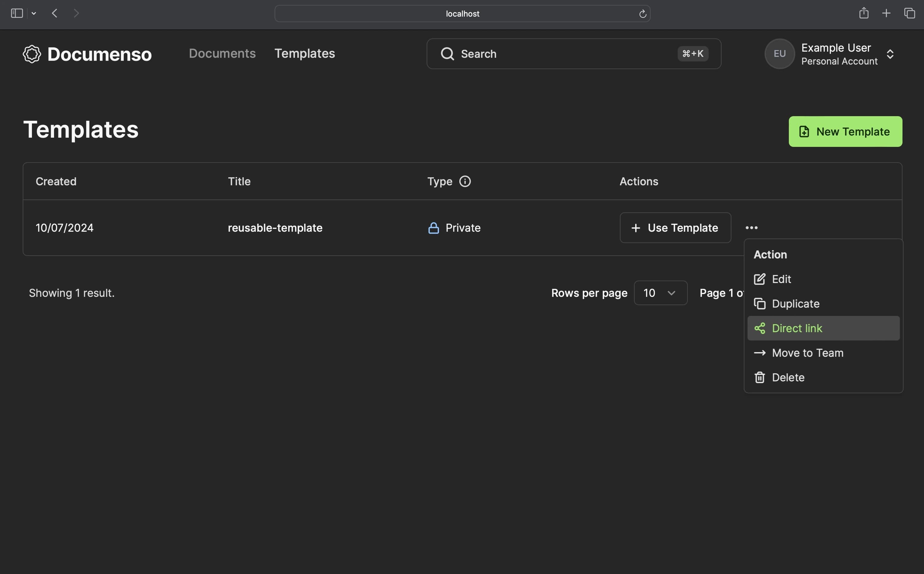Click the Move to Team arrow icon
This screenshot has height=574, width=924.
759,352
